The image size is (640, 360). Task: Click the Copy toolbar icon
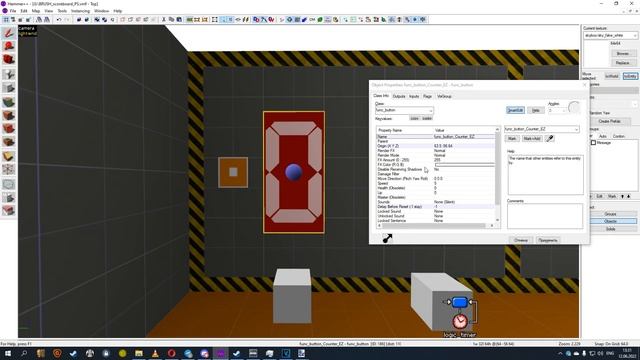171,20
